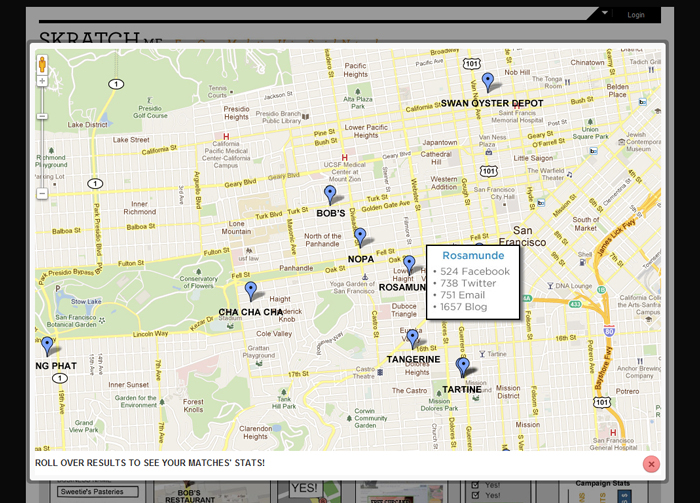Screen dimensions: 700x503
Task: Click the CHA CHA CHA label
Action: coord(250,312)
